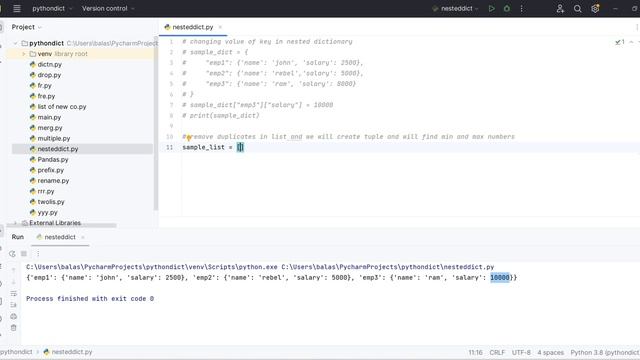Open more run actions menu

521,8
